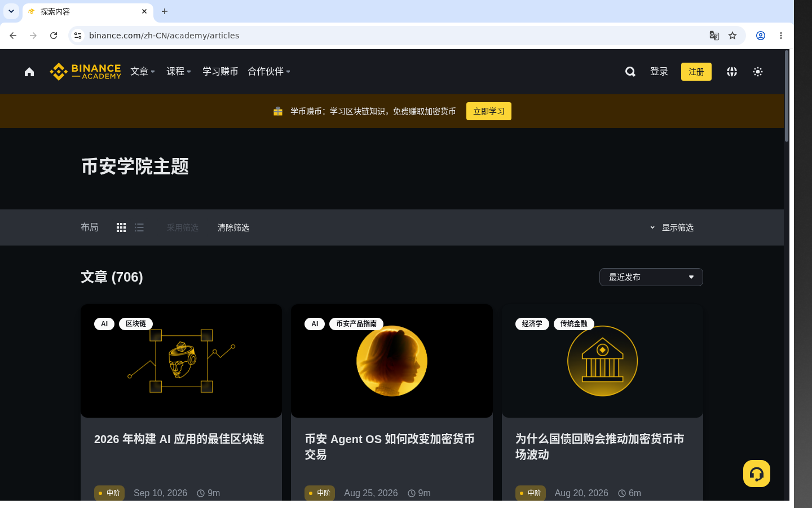Viewport: 812px width, 508px height.
Task: Click the 文章 (706) count heading
Action: [112, 277]
